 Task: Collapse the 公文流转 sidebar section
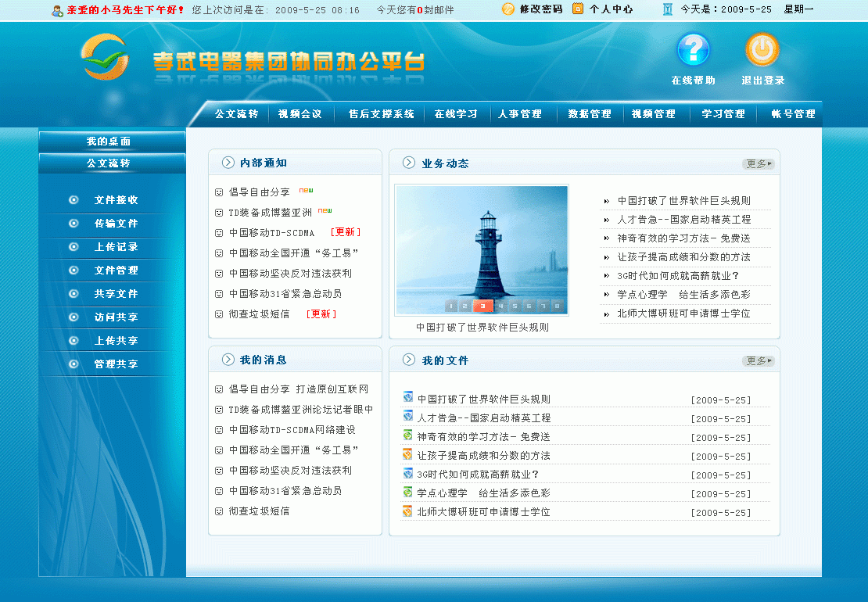pos(112,163)
